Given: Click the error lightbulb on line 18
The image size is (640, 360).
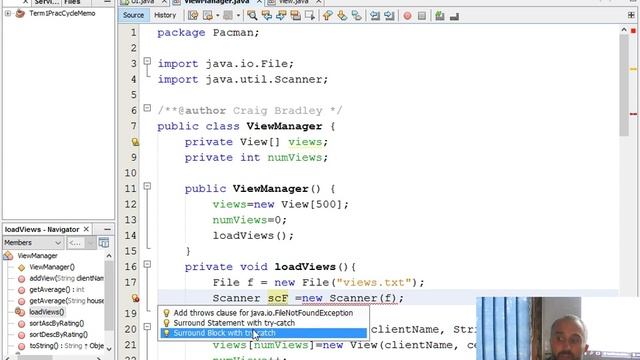Looking at the screenshot, I should coord(135,298).
